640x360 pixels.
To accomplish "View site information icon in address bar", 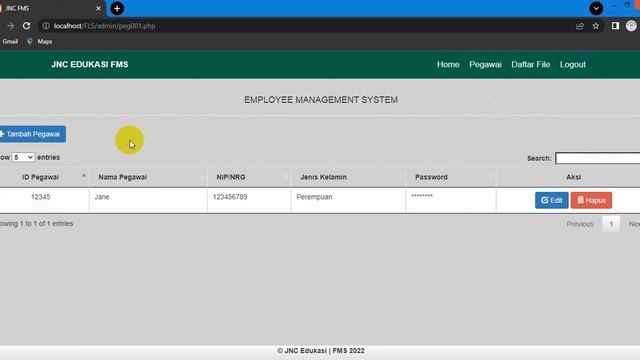I will (x=46, y=26).
